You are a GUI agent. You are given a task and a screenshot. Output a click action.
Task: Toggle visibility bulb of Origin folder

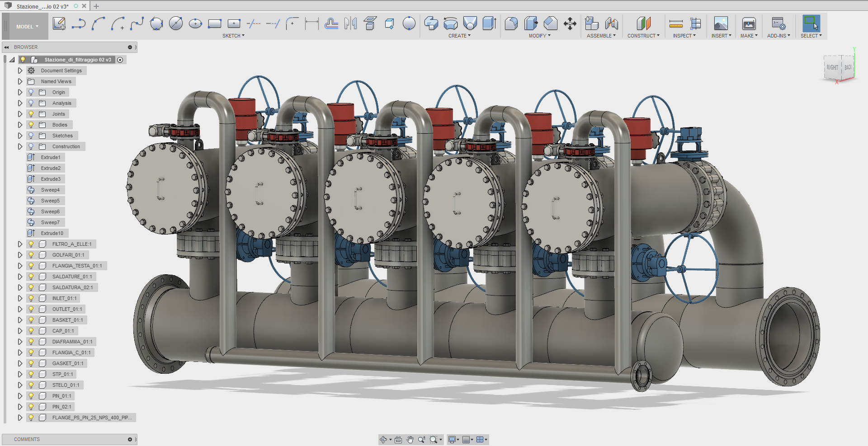pyautogui.click(x=31, y=92)
